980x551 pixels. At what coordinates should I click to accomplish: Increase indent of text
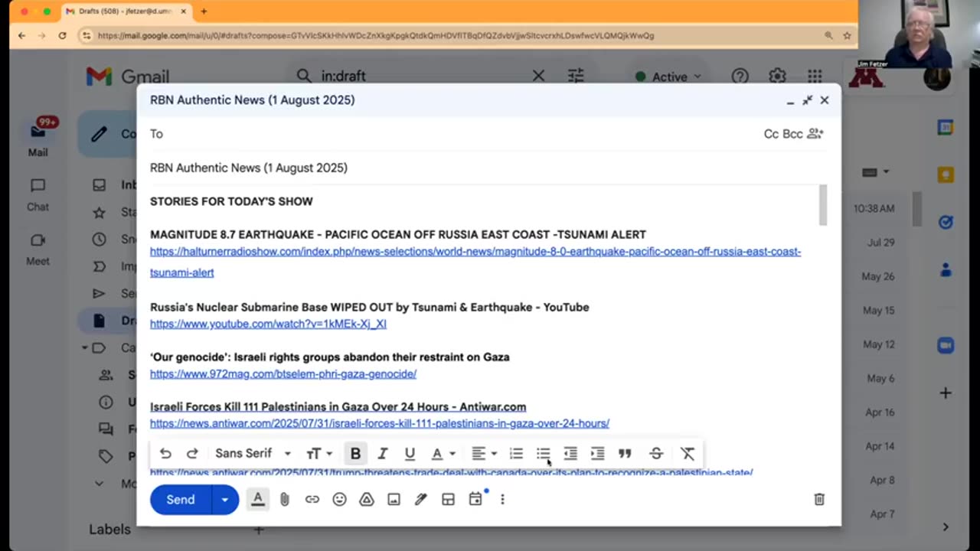click(597, 454)
